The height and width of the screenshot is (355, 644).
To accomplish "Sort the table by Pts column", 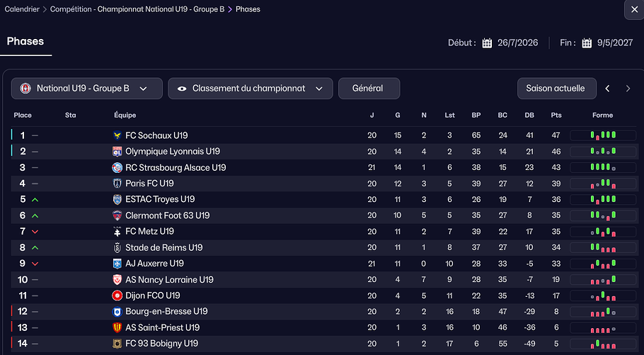I will pyautogui.click(x=556, y=115).
